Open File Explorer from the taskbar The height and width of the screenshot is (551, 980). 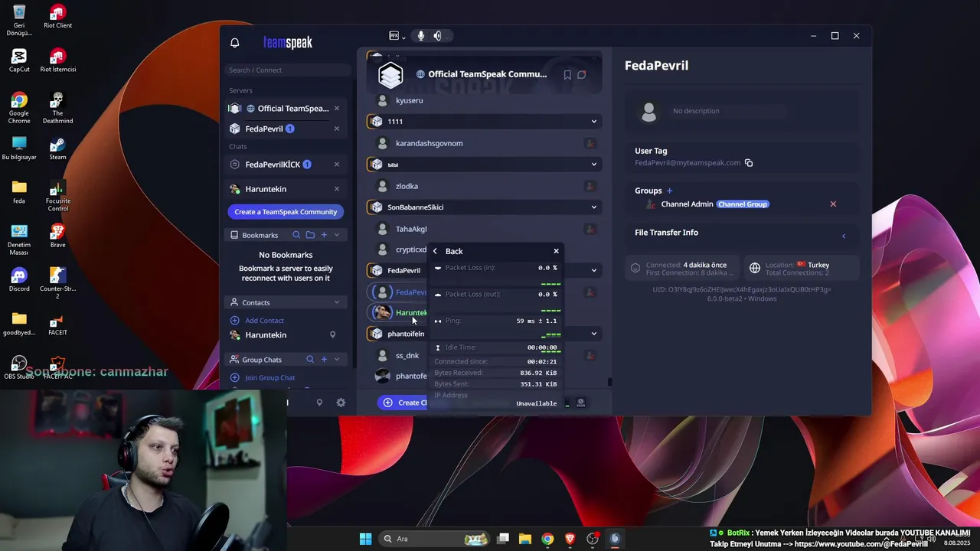pos(525,539)
